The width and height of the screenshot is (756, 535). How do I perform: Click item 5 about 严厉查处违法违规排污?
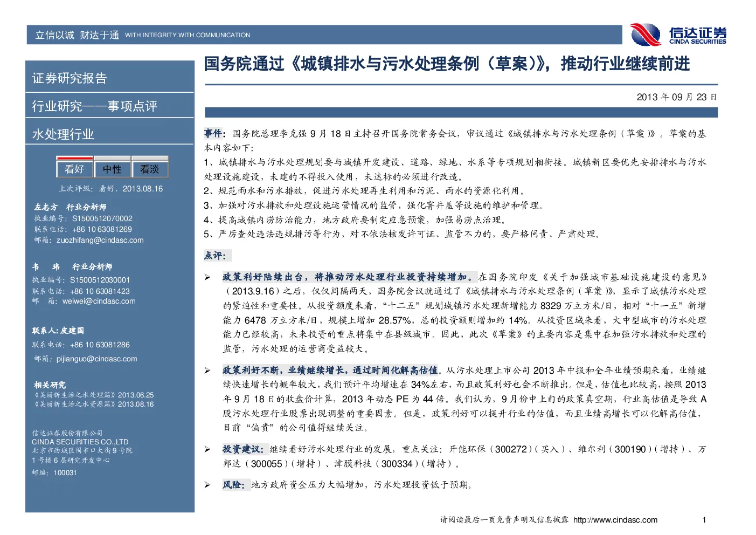(x=403, y=234)
